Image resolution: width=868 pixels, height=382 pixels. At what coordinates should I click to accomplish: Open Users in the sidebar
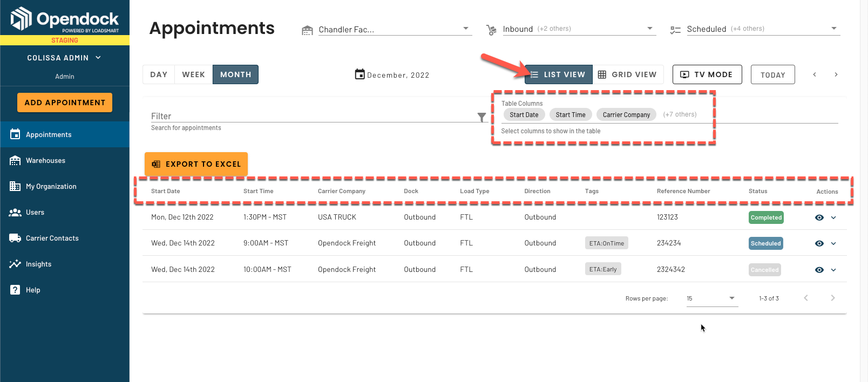tap(65, 212)
